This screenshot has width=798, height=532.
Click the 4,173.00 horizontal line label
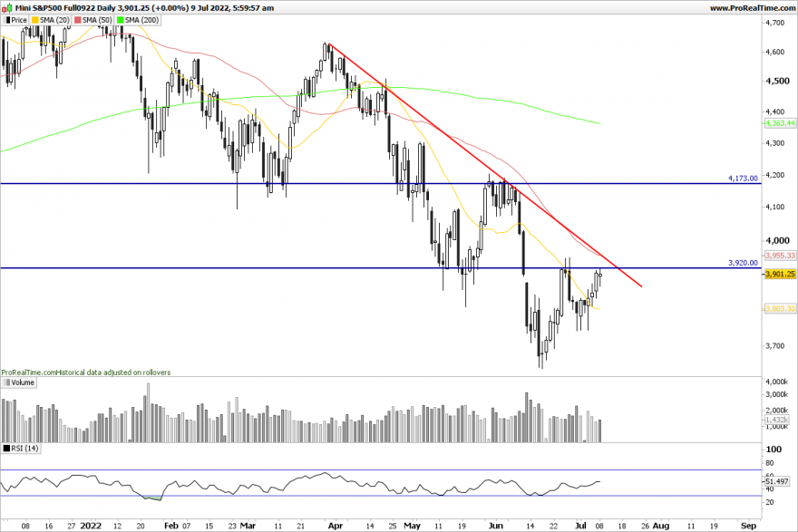(x=743, y=178)
